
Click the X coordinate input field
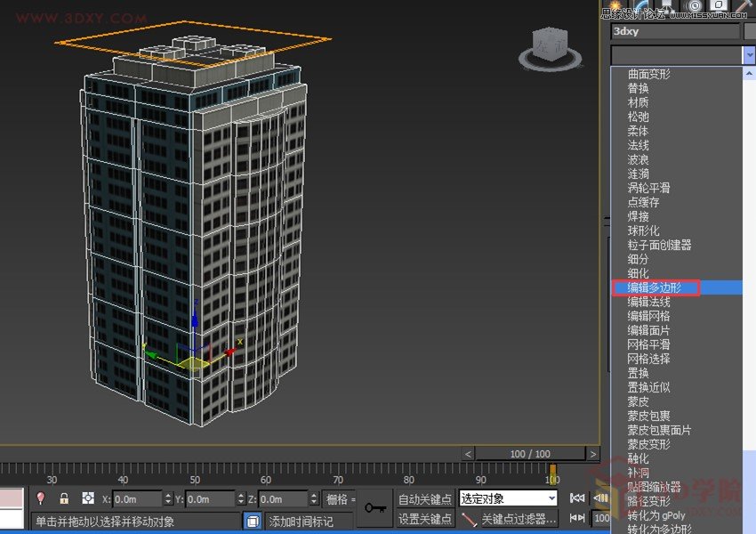[x=137, y=499]
